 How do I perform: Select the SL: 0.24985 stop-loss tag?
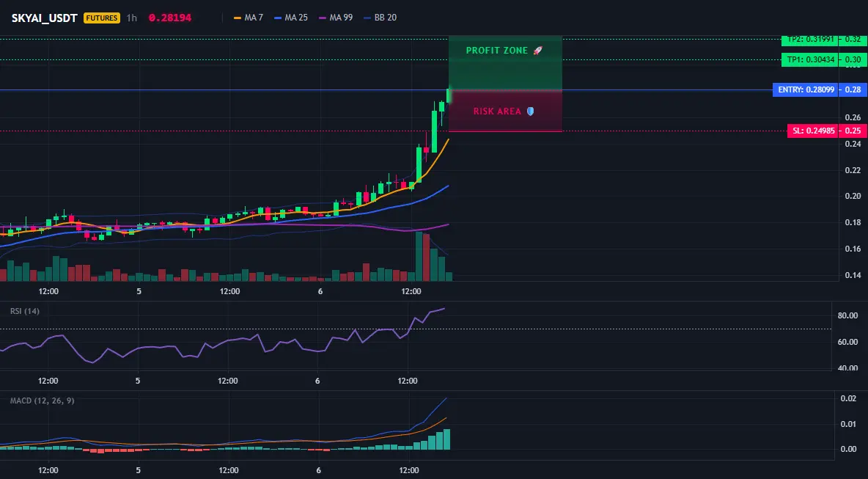[x=812, y=131]
